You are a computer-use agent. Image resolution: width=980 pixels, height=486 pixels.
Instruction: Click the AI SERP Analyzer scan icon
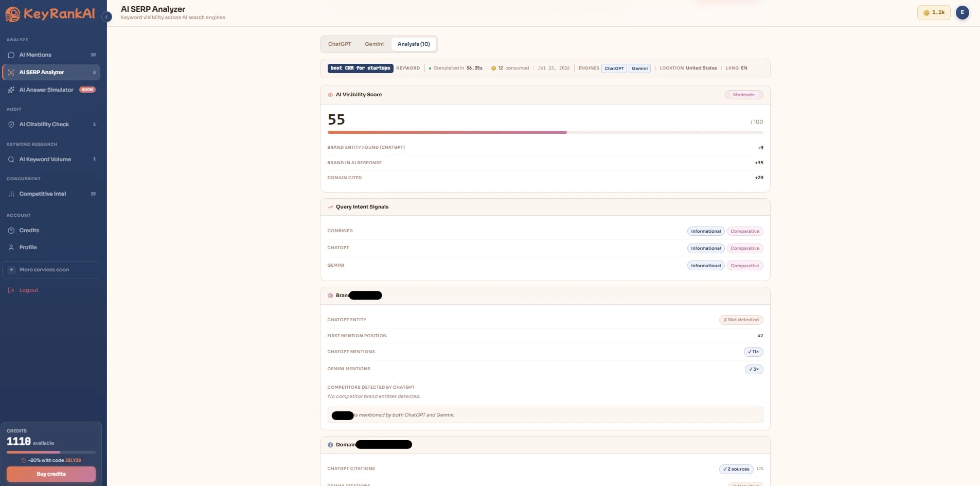tap(11, 73)
